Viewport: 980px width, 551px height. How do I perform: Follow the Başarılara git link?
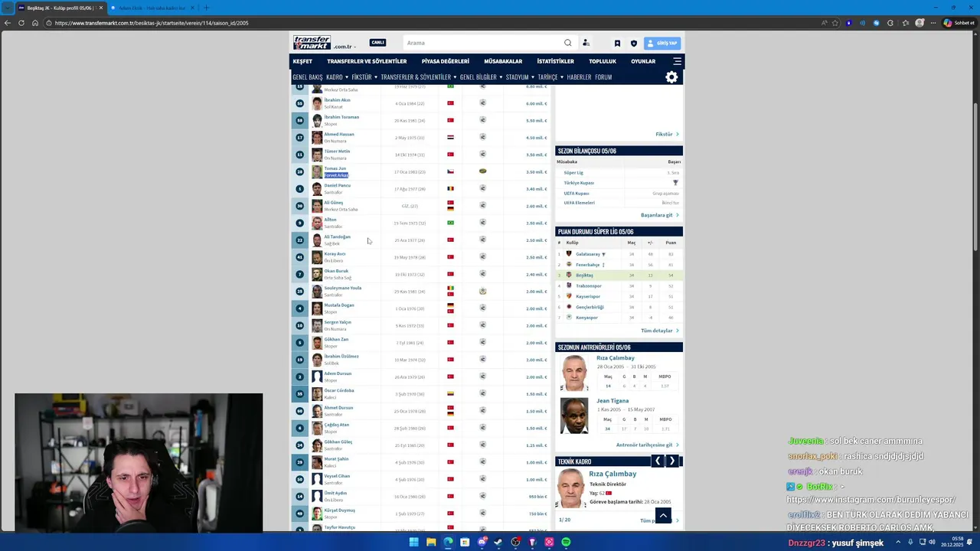click(659, 215)
